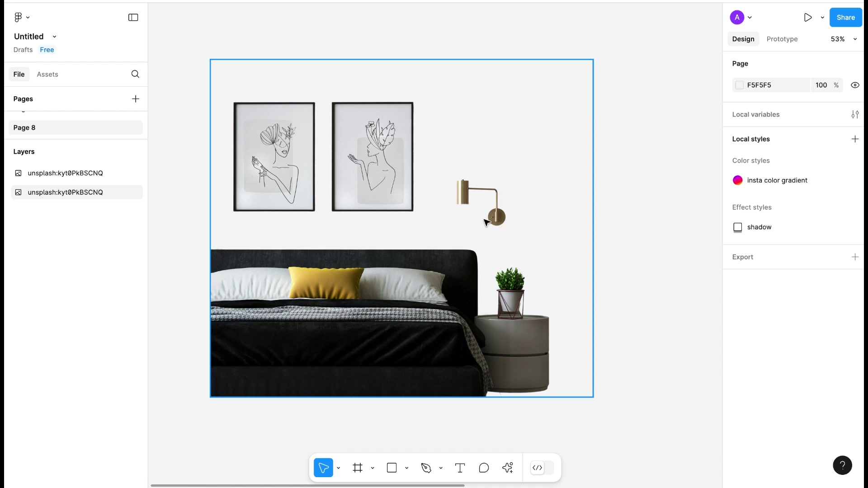Click the Local variables row
Screen dimensions: 868x488
[793, 114]
